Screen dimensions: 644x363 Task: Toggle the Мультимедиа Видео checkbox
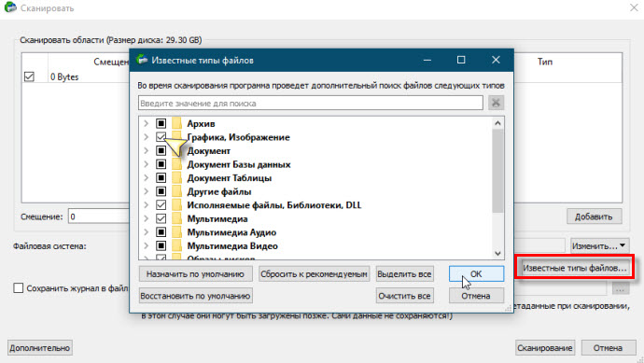tap(161, 245)
